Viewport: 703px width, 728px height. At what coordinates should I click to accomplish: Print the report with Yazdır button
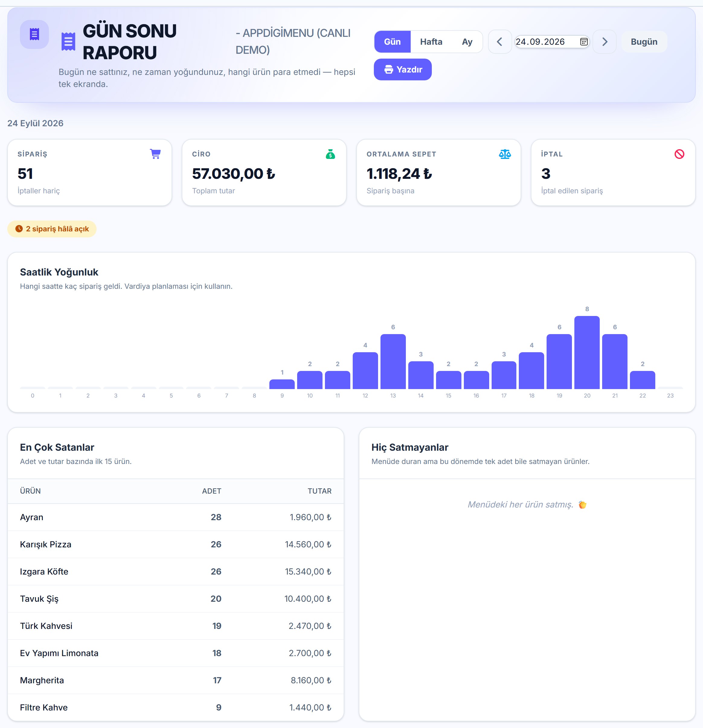[403, 69]
